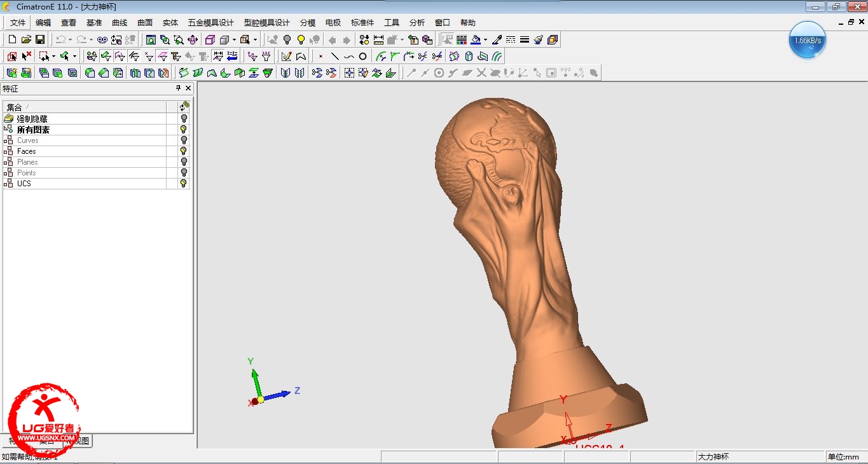868x464 pixels.
Task: Click the zoom window magnifier with plus icon
Action: tap(179, 39)
